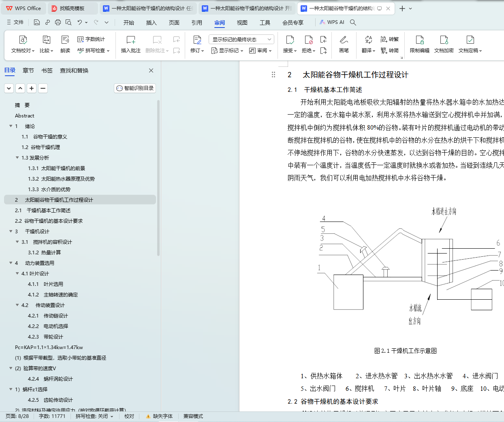Collapse the '4 动力装置选用' outline node

pos(11,263)
